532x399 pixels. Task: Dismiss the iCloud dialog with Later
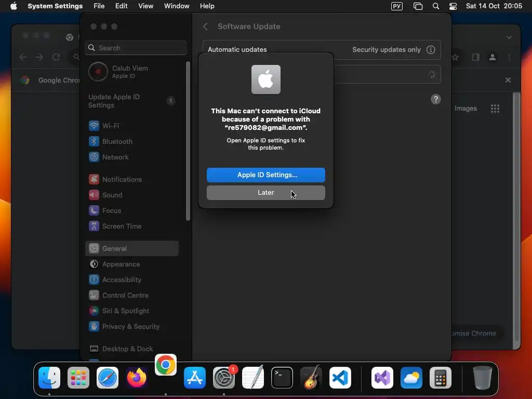[265, 192]
